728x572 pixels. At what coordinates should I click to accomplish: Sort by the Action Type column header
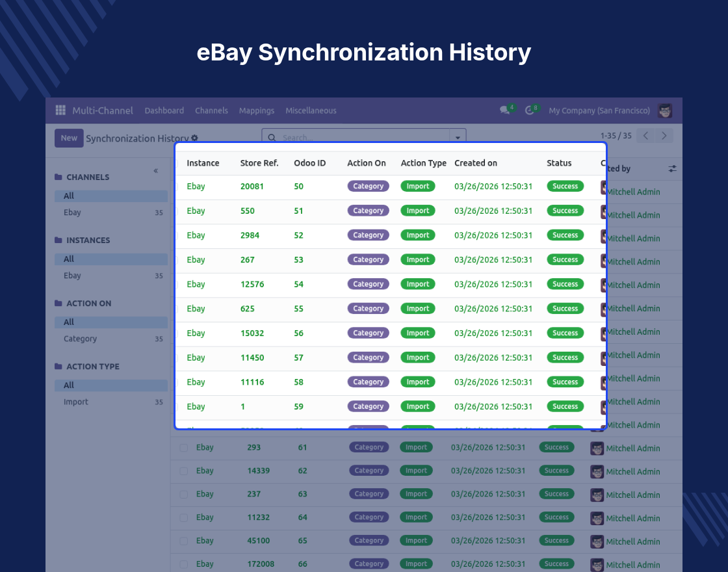click(423, 163)
